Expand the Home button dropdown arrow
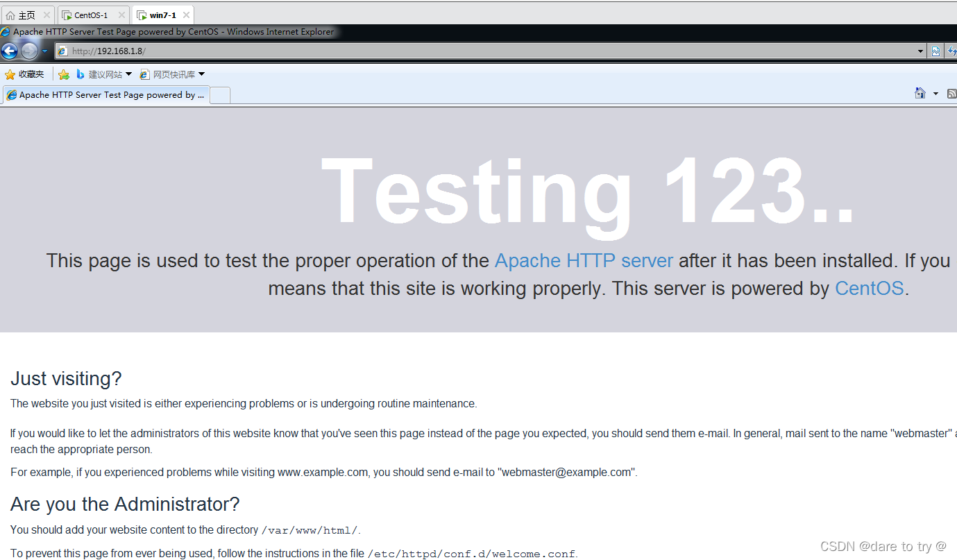Screen dimensions: 957x560 pos(935,94)
